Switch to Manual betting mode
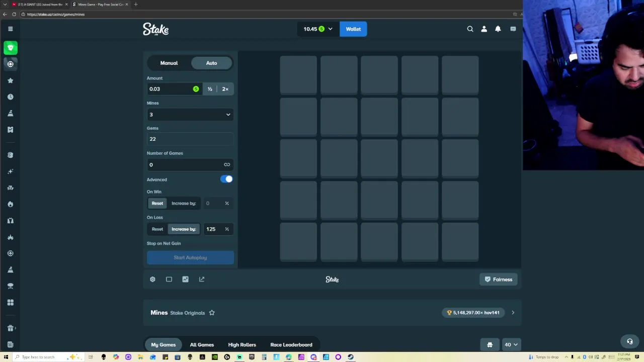Viewport: 644px width, 362px height. pyautogui.click(x=169, y=63)
